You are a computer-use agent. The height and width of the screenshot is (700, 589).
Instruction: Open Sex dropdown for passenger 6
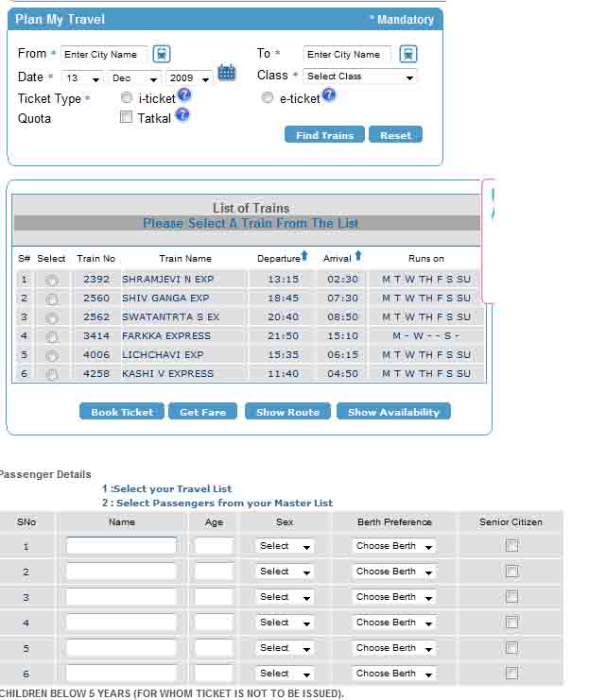285,674
